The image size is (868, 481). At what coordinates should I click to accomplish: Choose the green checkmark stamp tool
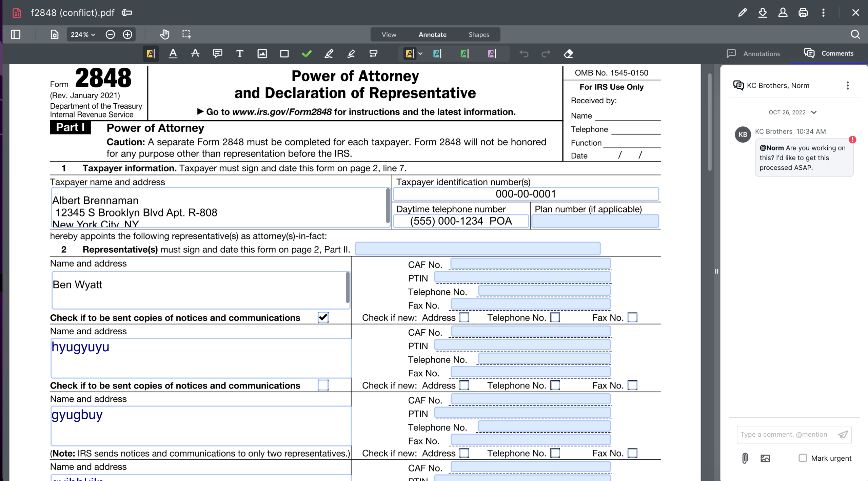(307, 54)
